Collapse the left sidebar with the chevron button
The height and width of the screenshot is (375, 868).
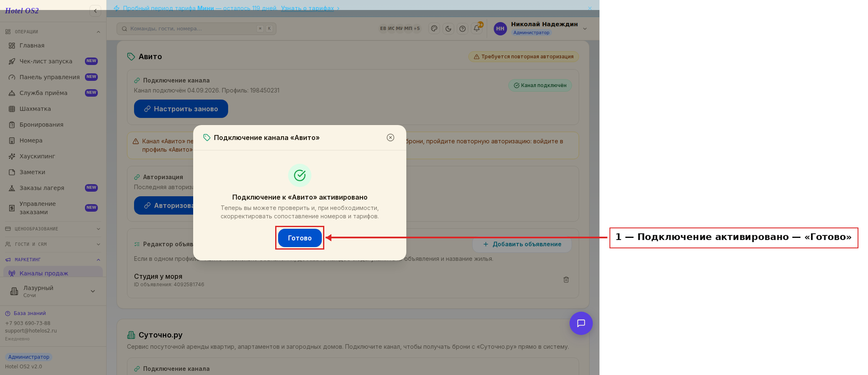click(95, 11)
